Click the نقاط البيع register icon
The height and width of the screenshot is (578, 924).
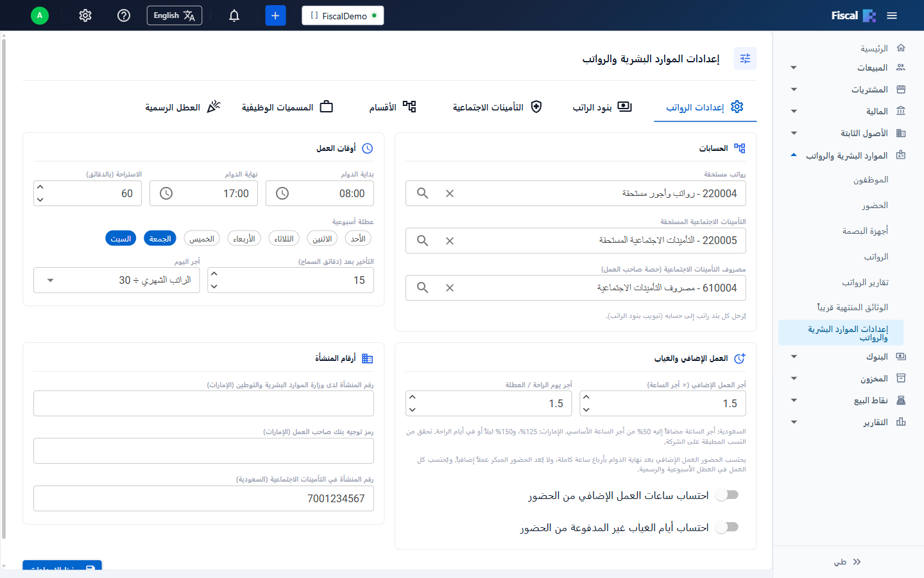tap(901, 400)
